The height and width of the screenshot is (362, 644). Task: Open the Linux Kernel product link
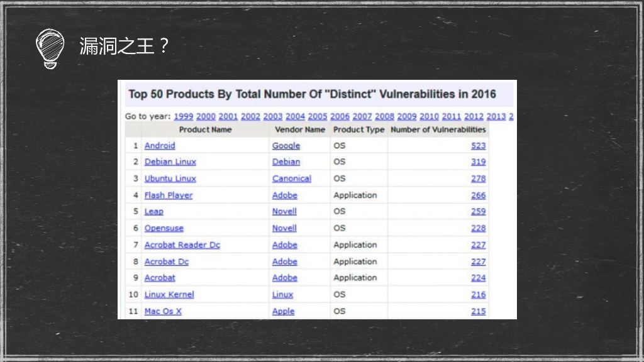point(169,295)
